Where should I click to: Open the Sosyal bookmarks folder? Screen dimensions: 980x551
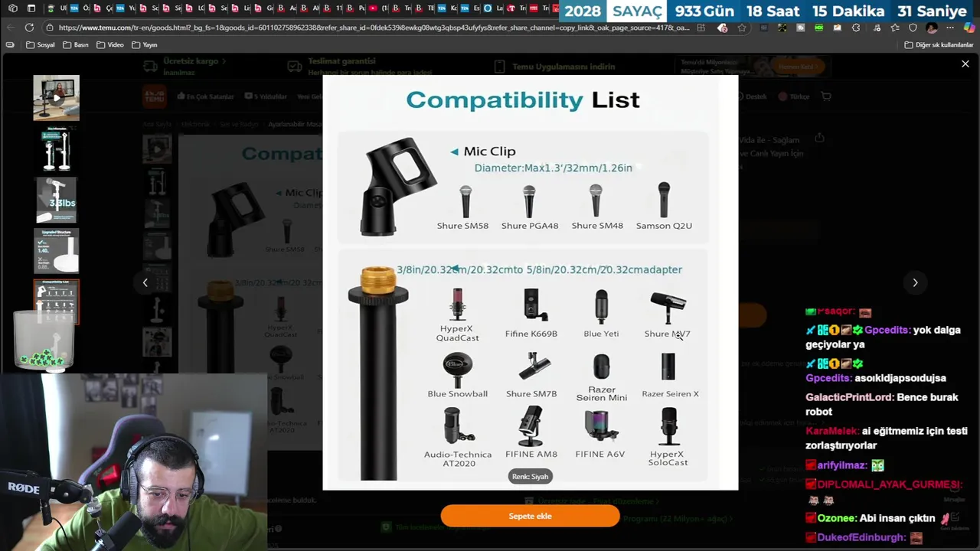(41, 44)
